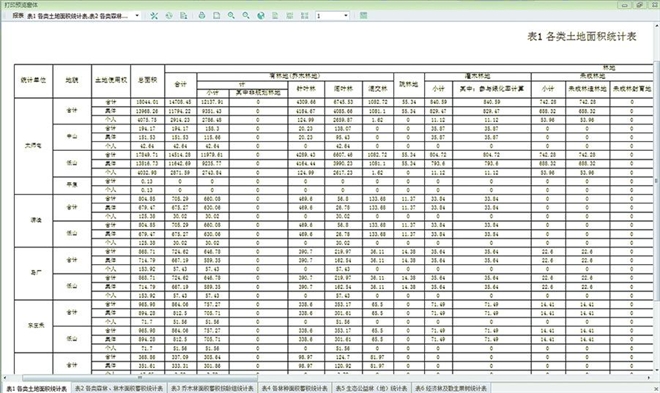The height and width of the screenshot is (393, 660).
Task: Click the globe icon in toolbar
Action: tap(261, 16)
